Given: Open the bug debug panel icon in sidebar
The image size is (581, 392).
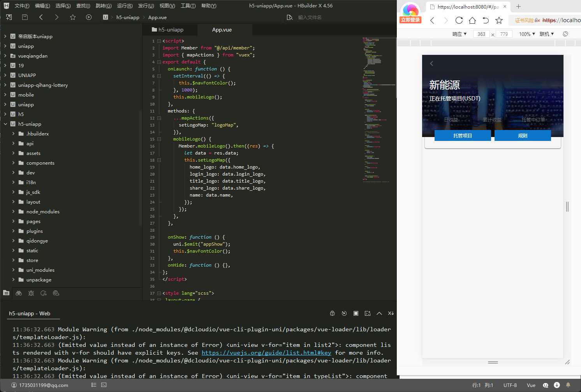Looking at the screenshot, I should pyautogui.click(x=31, y=293).
